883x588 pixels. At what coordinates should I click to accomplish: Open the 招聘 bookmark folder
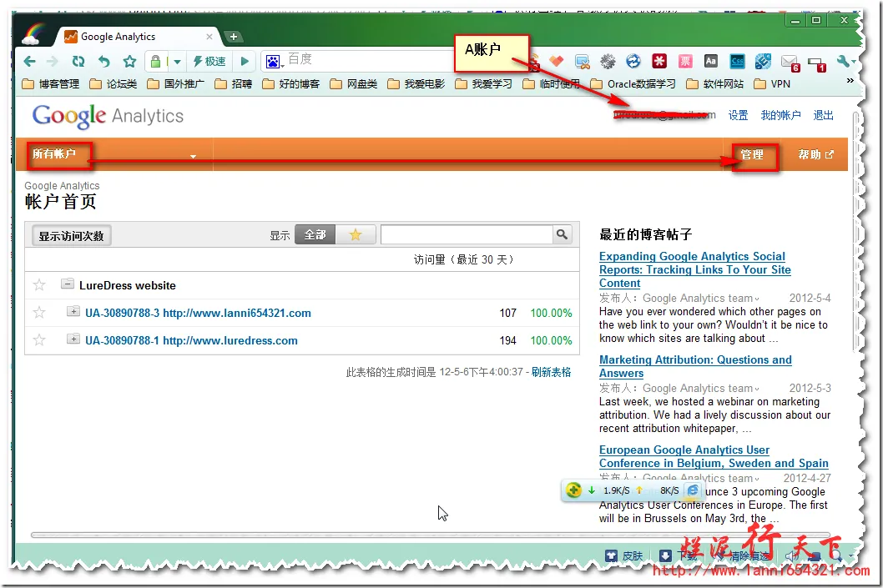point(233,84)
